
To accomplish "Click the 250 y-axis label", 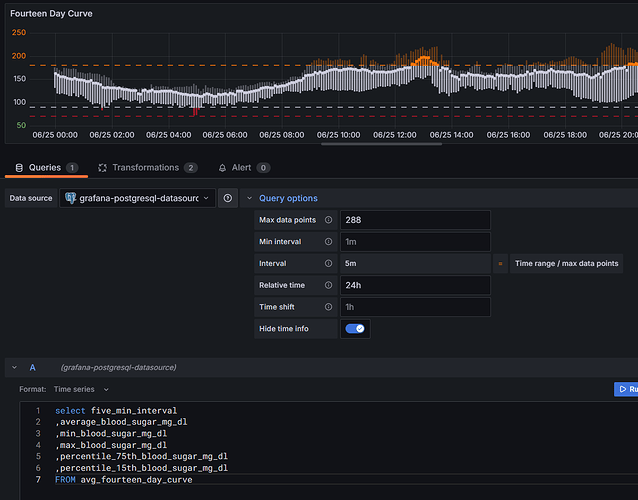I will (19, 33).
